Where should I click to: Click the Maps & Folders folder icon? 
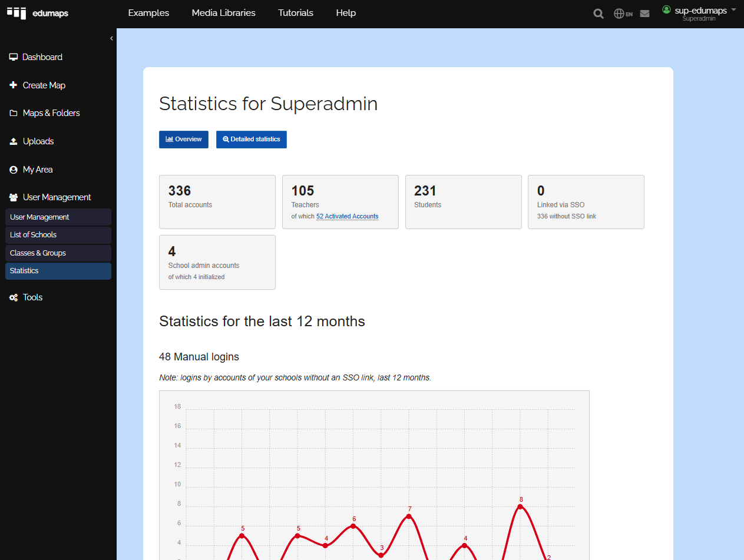tap(14, 113)
